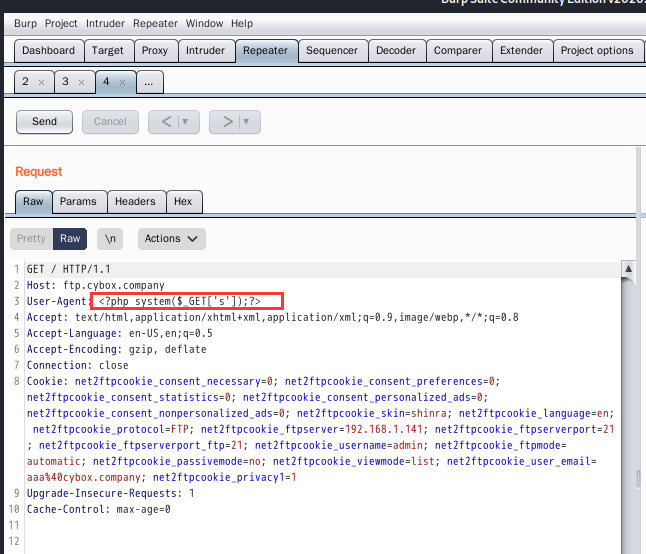Switch the request view to Raw mode
This screenshot has height=554, width=646.
click(x=70, y=238)
